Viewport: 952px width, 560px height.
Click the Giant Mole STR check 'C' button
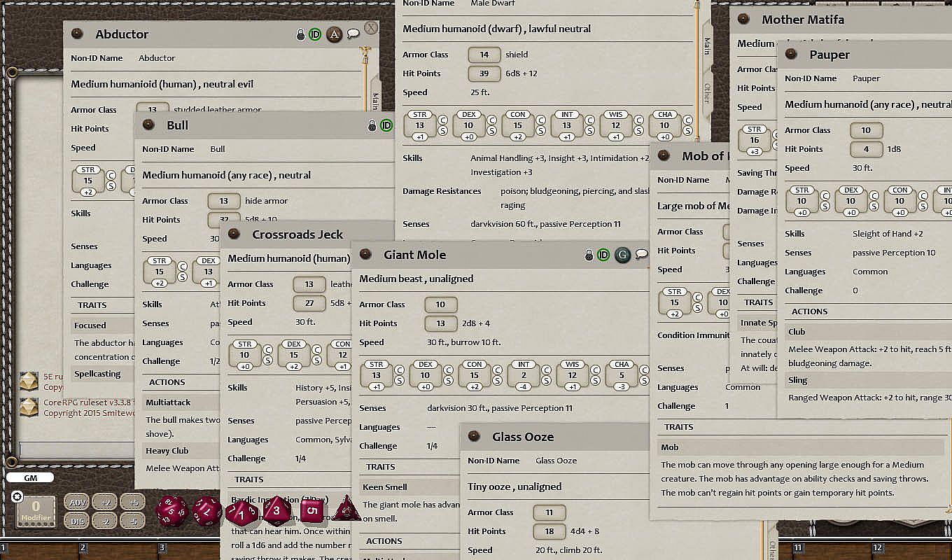click(400, 369)
